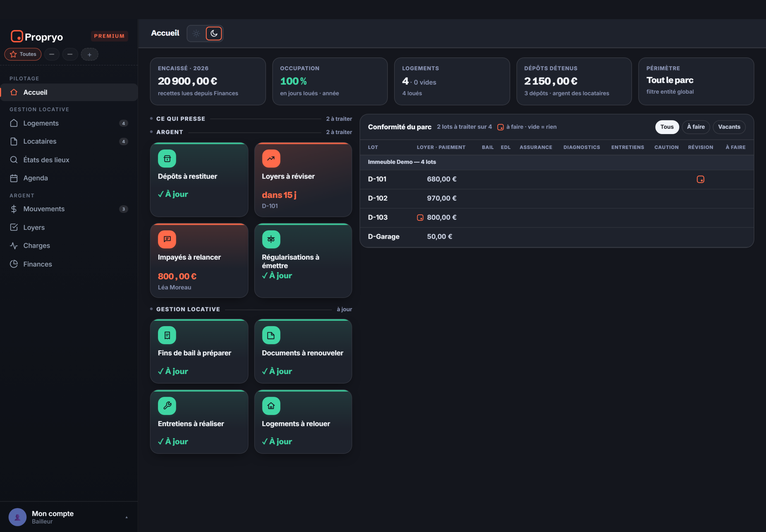The image size is (766, 532).
Task: Add a new entity with plus chip
Action: click(x=89, y=54)
